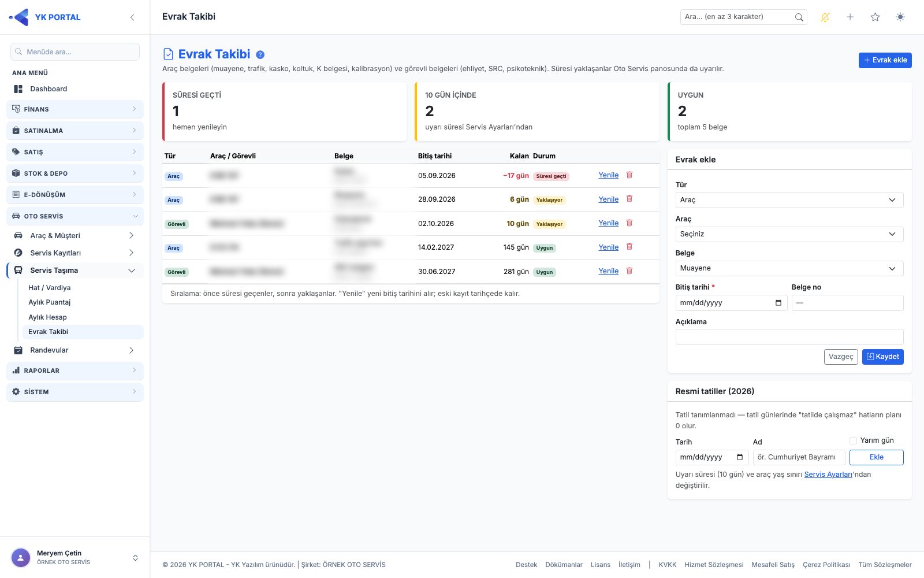Image resolution: width=924 pixels, height=578 pixels.
Task: Click the Vazgeç button
Action: tap(841, 357)
